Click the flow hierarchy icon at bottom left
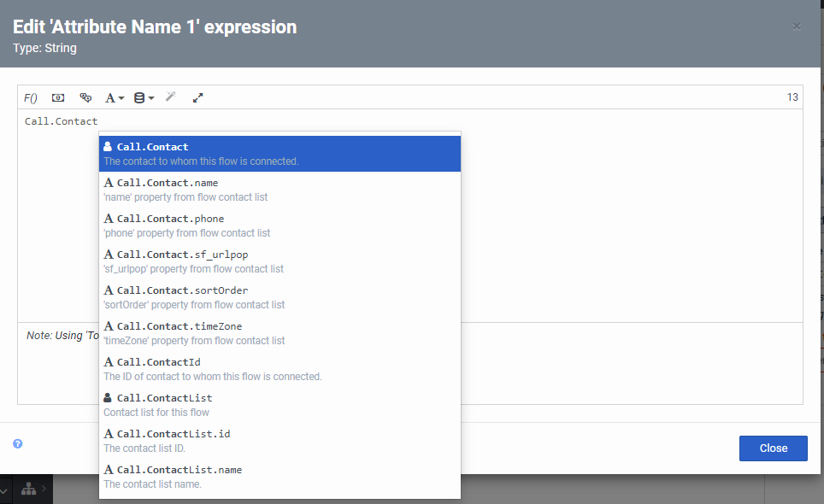 [29, 489]
